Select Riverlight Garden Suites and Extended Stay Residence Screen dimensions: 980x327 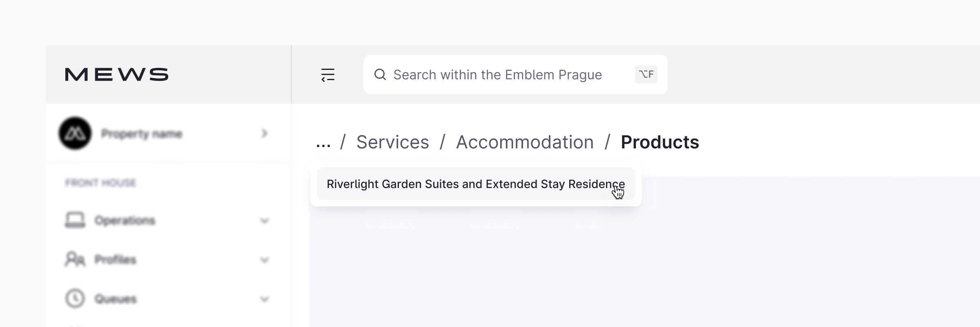[x=476, y=184]
